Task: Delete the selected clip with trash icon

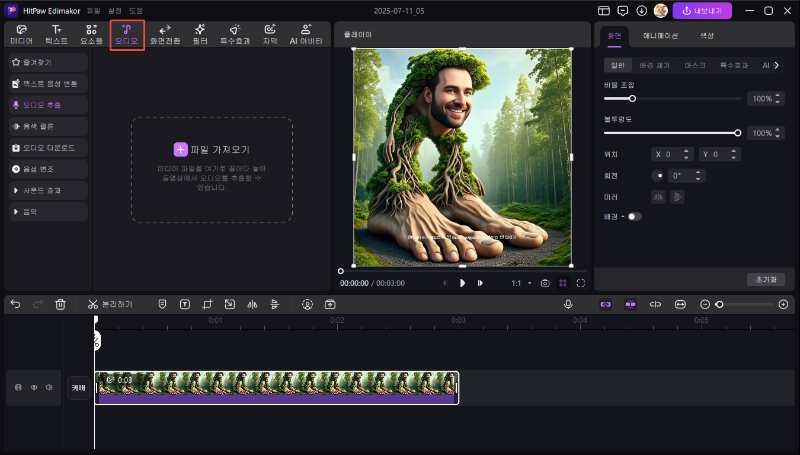Action: pyautogui.click(x=60, y=305)
